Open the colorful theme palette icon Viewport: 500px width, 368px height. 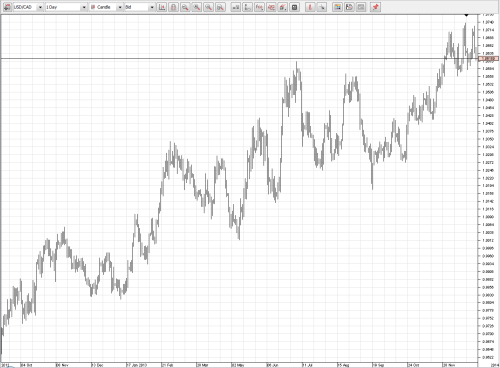[x=338, y=7]
